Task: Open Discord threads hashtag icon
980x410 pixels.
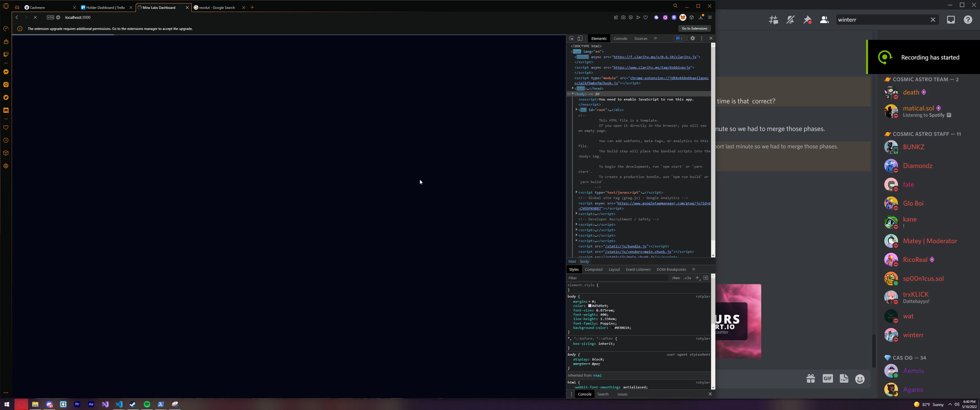Action: (773, 20)
